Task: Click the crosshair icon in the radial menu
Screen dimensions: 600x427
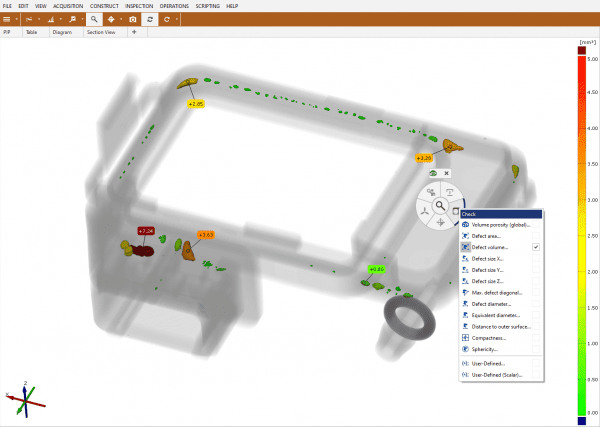Action: coord(439,225)
